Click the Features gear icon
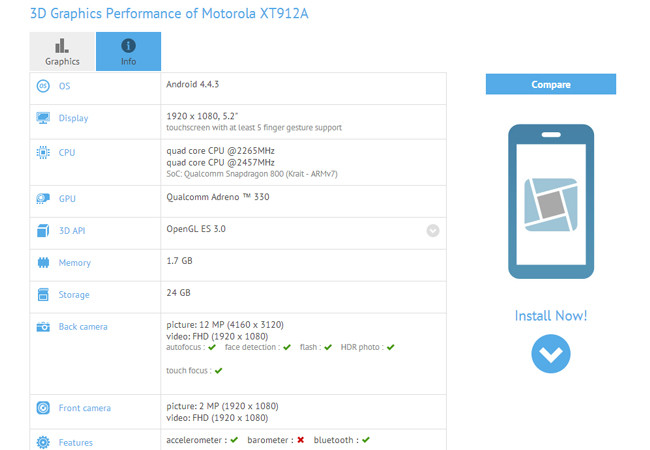 pos(43,443)
